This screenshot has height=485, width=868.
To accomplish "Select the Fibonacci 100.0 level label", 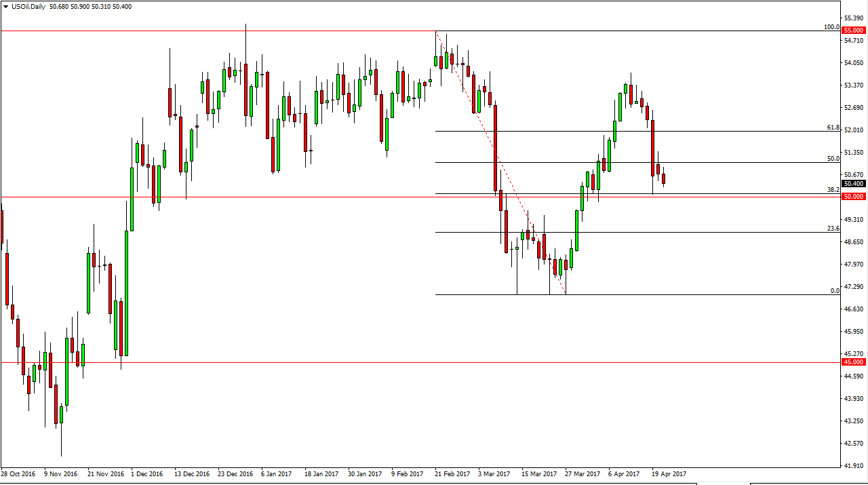I will tap(831, 27).
